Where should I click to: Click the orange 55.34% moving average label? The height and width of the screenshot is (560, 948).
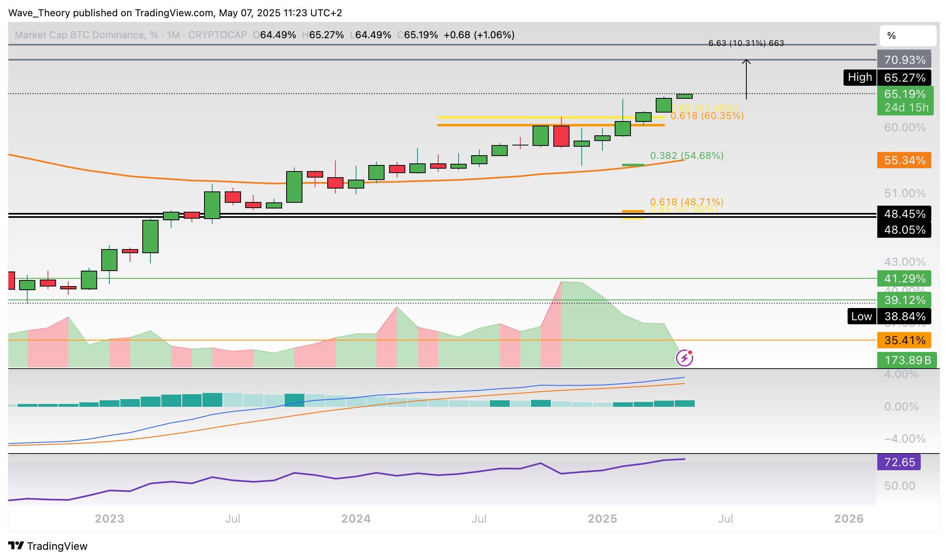point(904,160)
